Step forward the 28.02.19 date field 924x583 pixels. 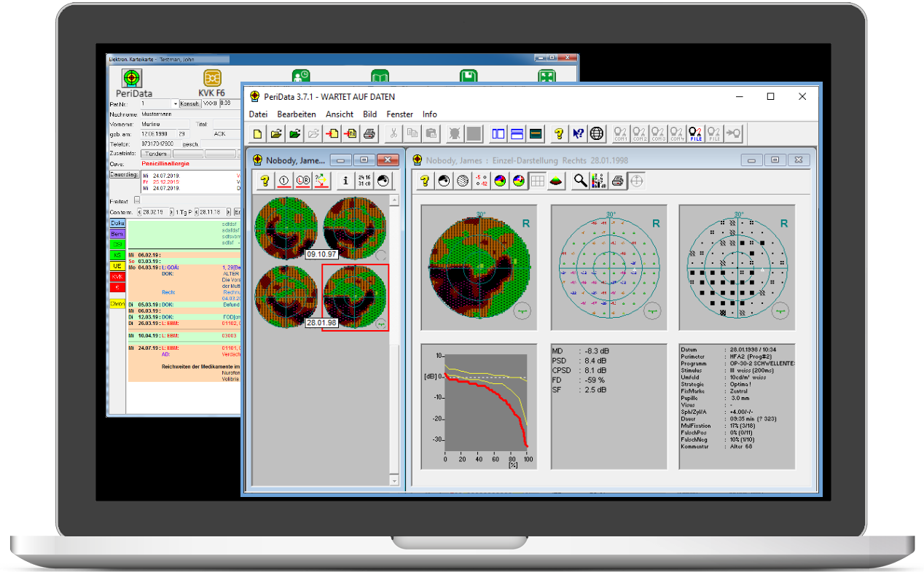click(172, 211)
